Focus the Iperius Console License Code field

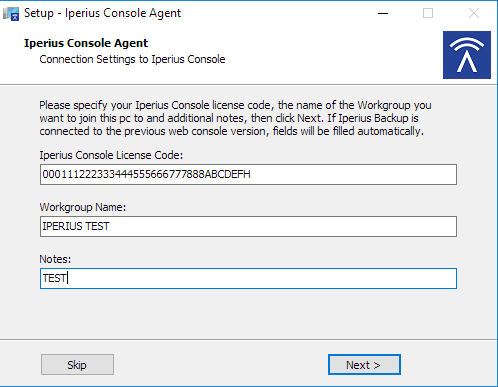(x=248, y=174)
